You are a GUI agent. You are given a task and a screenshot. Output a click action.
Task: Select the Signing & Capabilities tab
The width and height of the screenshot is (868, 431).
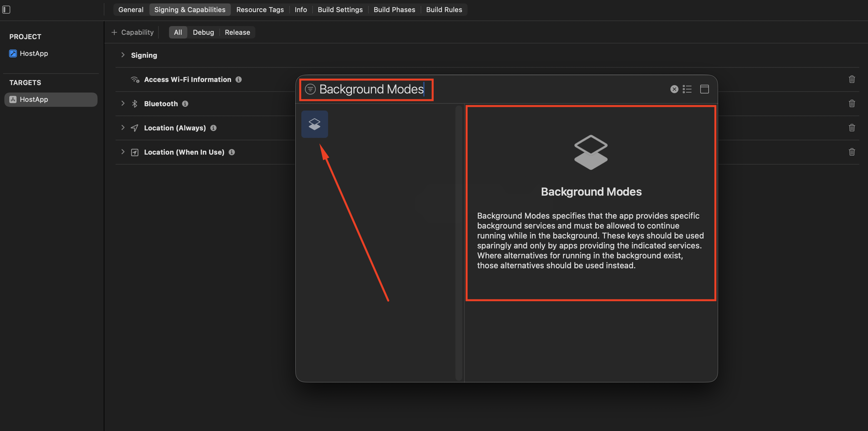190,9
